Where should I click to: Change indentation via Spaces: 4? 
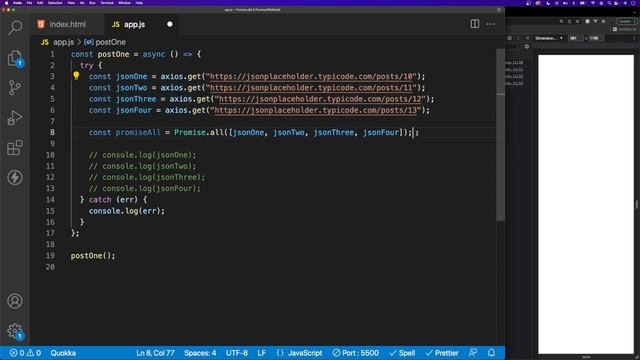pyautogui.click(x=200, y=353)
